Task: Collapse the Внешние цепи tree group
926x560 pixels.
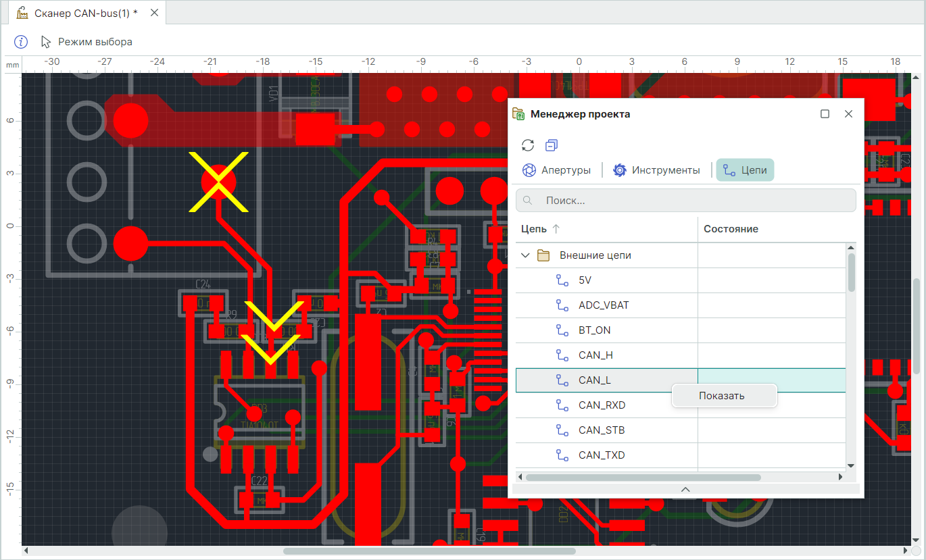Action: click(525, 255)
